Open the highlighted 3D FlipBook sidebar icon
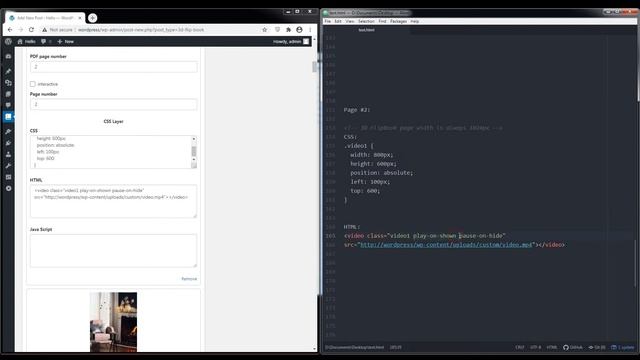 click(x=8, y=117)
